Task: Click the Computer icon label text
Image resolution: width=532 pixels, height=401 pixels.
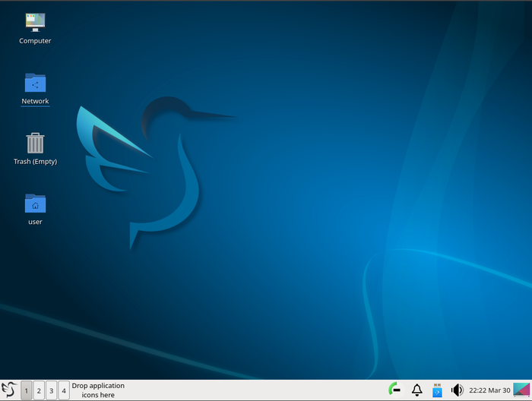Action: tap(35, 41)
